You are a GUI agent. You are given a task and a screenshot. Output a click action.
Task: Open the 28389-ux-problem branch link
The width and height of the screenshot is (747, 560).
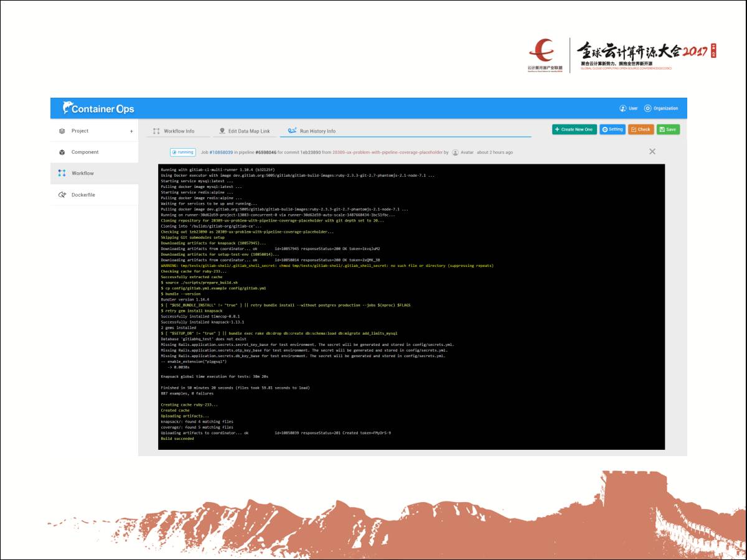(x=387, y=152)
